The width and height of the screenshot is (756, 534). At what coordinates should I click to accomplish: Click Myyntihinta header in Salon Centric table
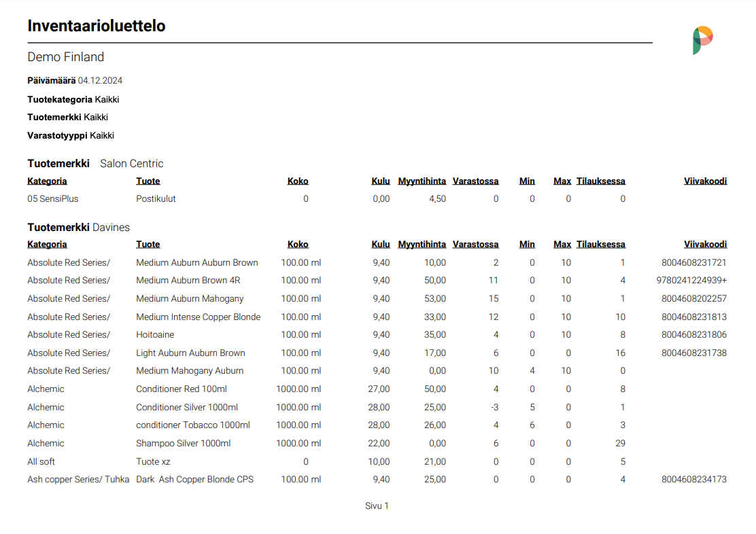pos(422,181)
